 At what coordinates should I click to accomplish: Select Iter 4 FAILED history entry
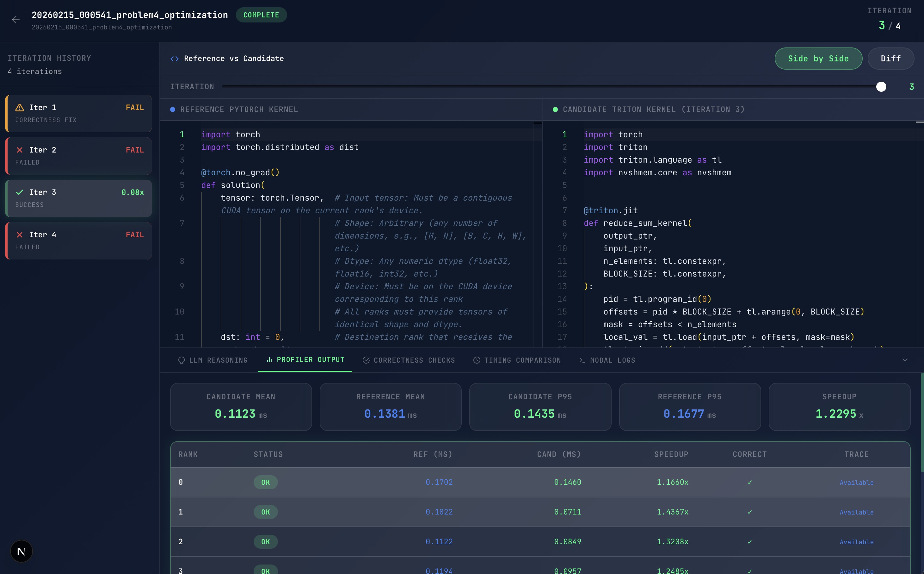pos(78,241)
